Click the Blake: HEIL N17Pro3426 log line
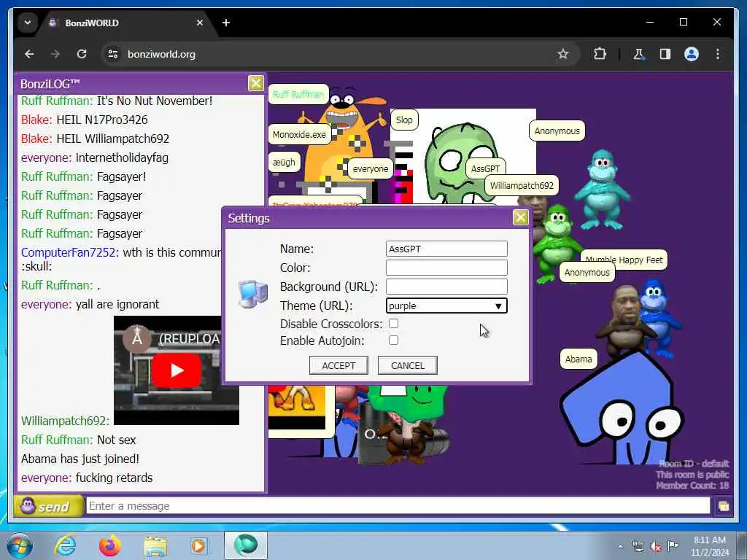747x560 pixels. pyautogui.click(x=85, y=120)
